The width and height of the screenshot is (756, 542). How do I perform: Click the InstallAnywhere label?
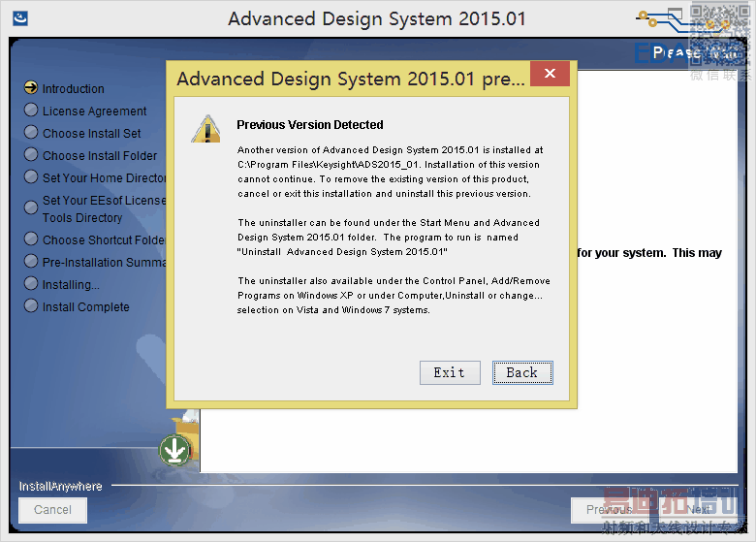tap(61, 486)
